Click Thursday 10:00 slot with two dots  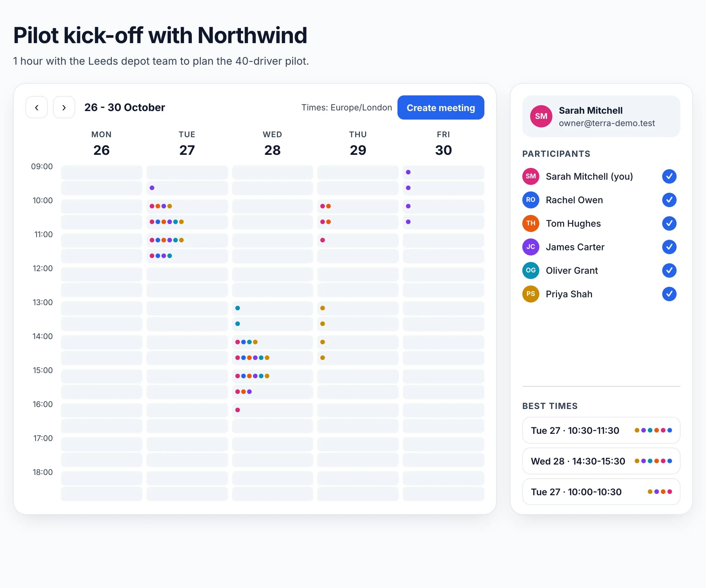[358, 206]
